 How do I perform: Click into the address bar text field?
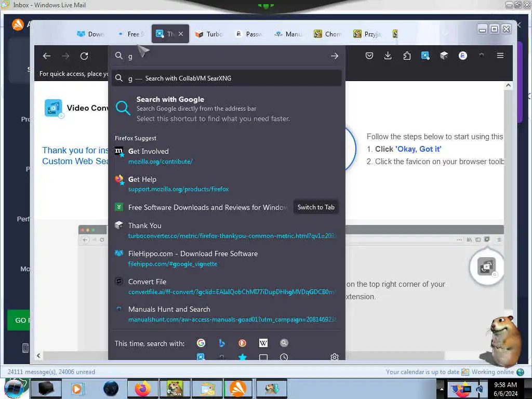click(228, 56)
